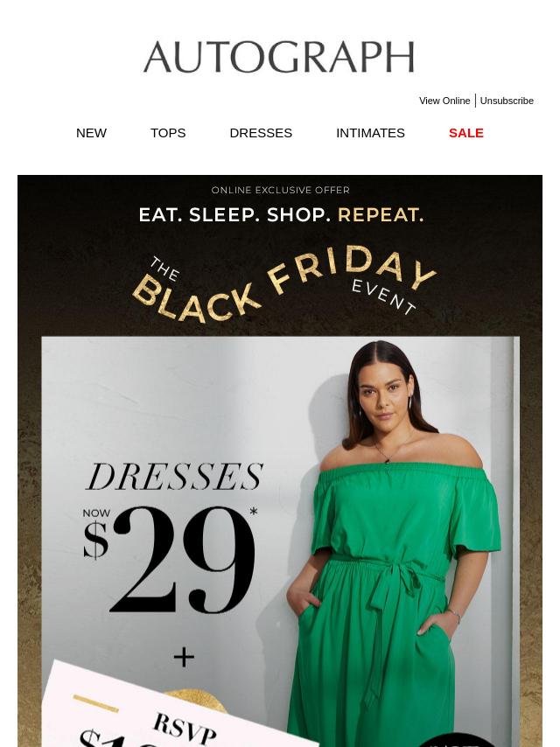Click the italic DRESSES heading in banner

click(x=174, y=477)
